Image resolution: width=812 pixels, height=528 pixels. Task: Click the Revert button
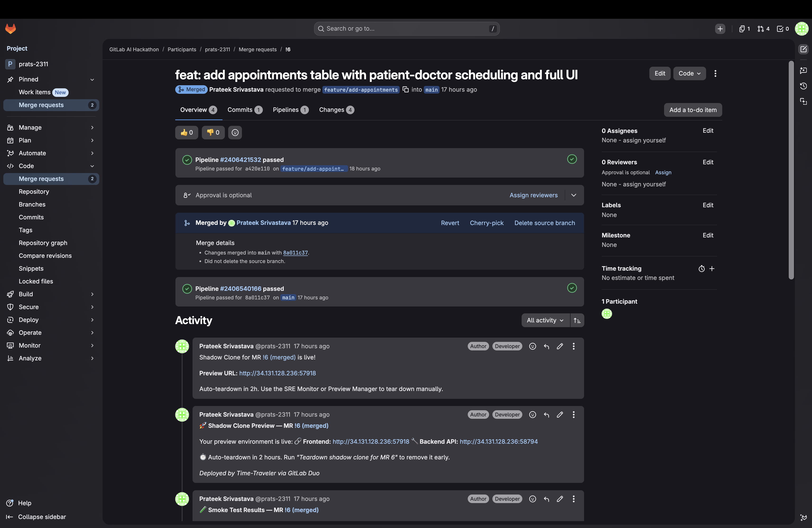pyautogui.click(x=450, y=223)
